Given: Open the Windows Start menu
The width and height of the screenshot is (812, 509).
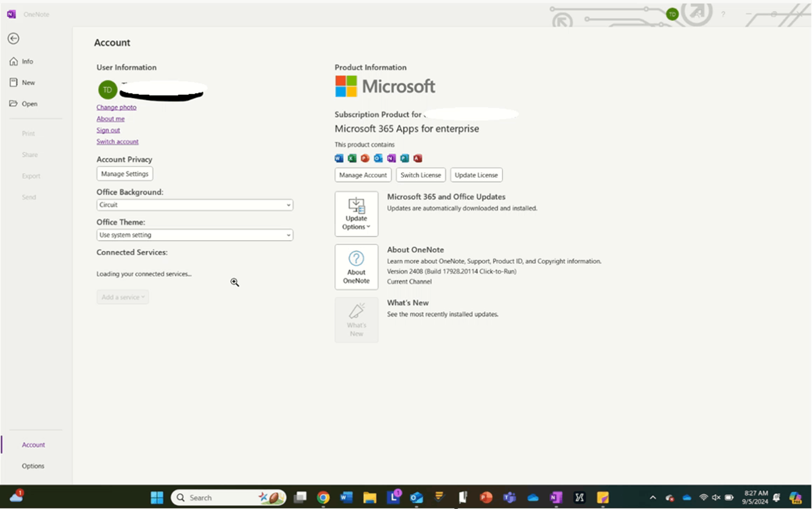Looking at the screenshot, I should [157, 497].
